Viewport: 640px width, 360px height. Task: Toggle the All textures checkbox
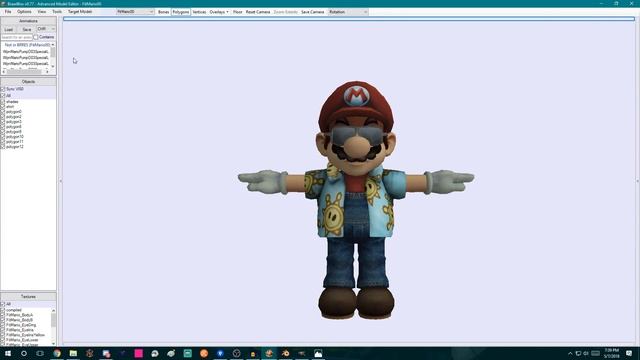(3, 304)
